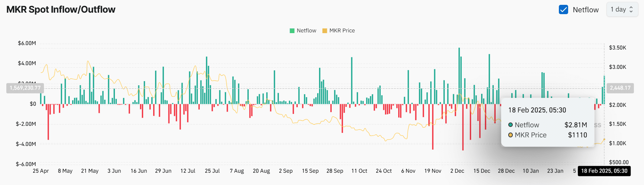
Task: Click the Netflow label beside the checkbox
Action: (x=586, y=10)
